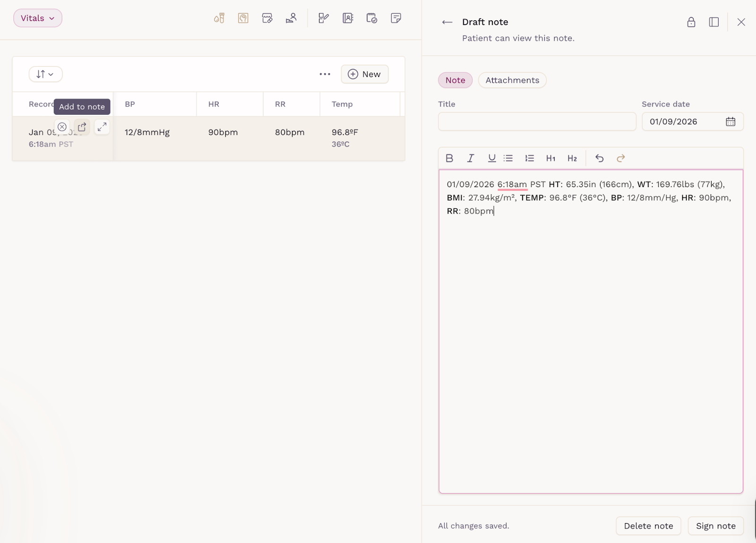
Task: Click the Service date field 01/09/2026
Action: tap(693, 121)
